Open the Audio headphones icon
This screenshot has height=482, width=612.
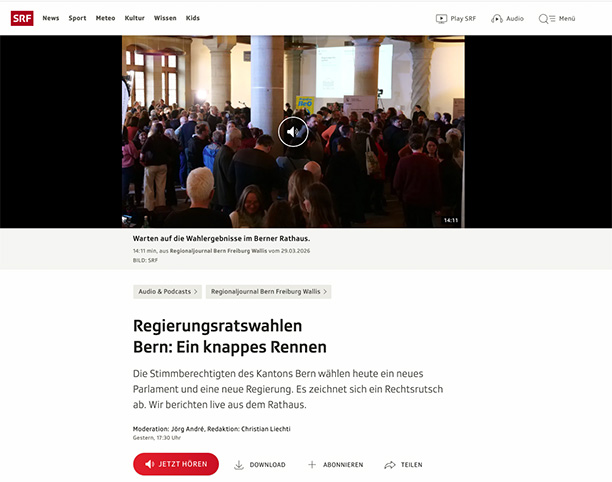click(x=497, y=18)
